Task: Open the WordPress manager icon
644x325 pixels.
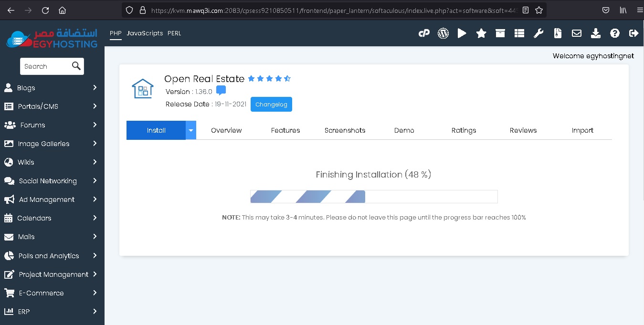Action: point(443,33)
